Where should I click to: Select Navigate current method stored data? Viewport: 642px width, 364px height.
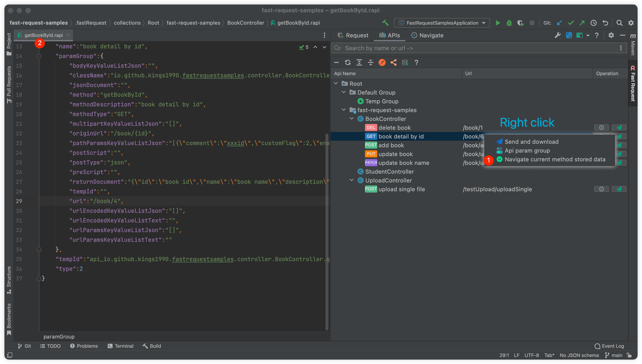click(555, 159)
